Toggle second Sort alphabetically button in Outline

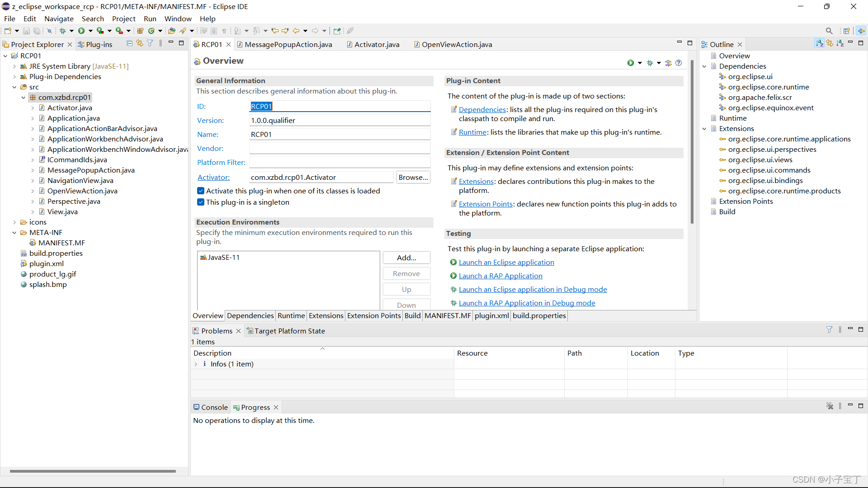click(840, 43)
